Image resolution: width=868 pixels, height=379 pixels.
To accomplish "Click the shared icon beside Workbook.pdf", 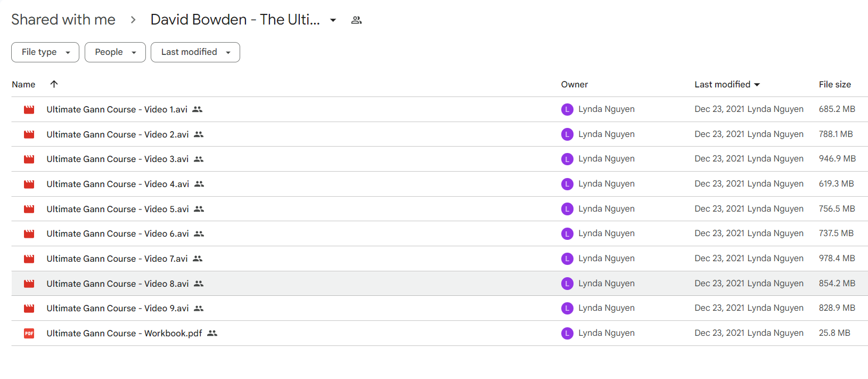I will 212,333.
